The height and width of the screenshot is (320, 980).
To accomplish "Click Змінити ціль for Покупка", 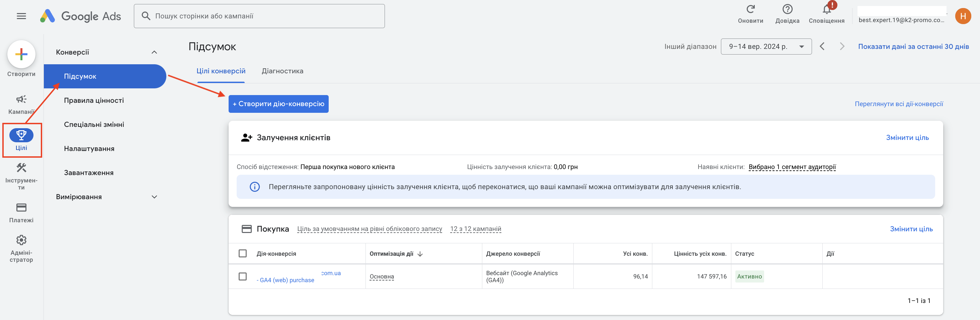I will [x=911, y=229].
